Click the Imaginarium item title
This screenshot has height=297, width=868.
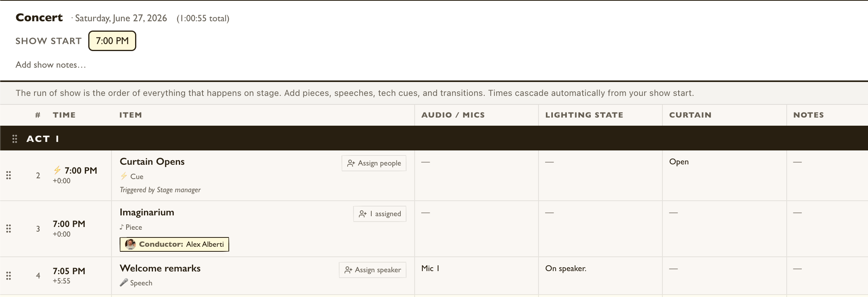(147, 212)
